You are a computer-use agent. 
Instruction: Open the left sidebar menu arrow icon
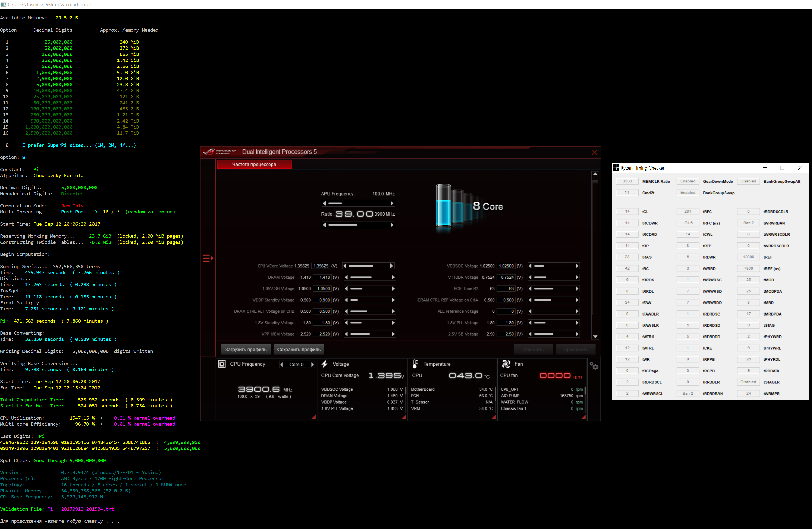tap(208, 258)
